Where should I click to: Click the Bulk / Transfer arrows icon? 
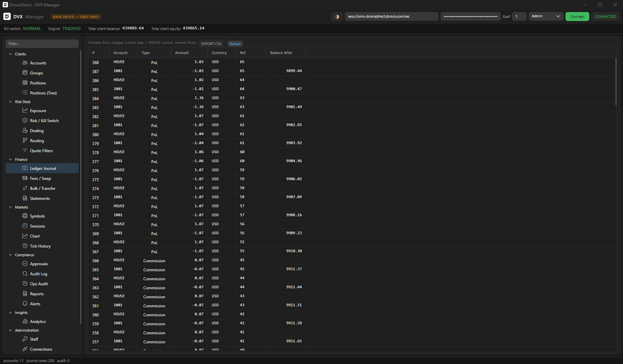tap(25, 188)
